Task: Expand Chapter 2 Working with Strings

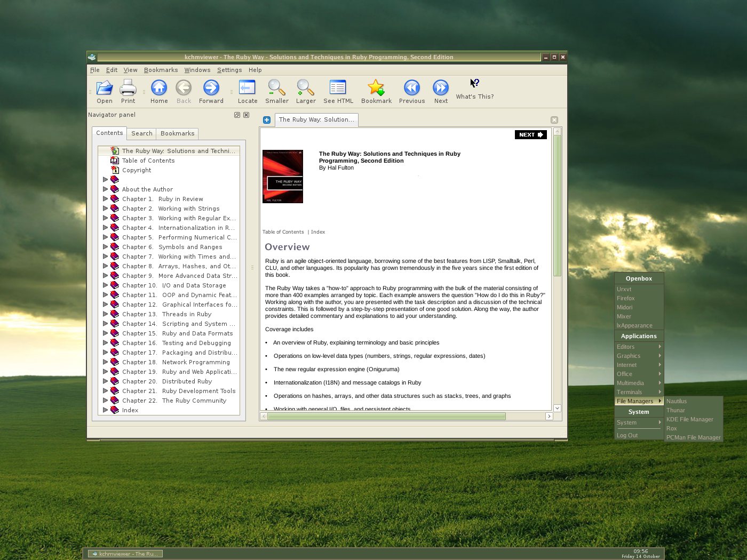Action: (x=105, y=209)
